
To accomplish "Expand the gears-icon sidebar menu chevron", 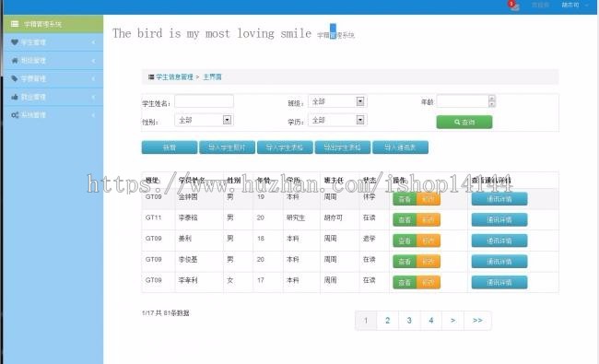I will (x=94, y=115).
